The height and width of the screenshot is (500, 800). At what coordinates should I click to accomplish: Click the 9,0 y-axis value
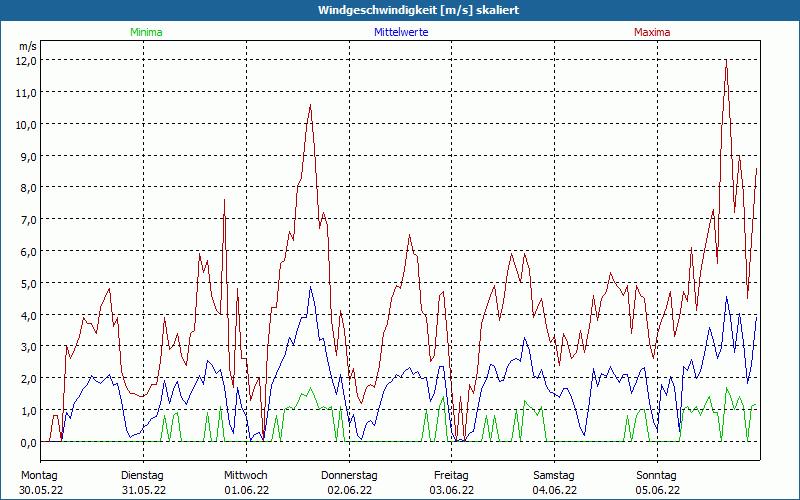[x=29, y=156]
